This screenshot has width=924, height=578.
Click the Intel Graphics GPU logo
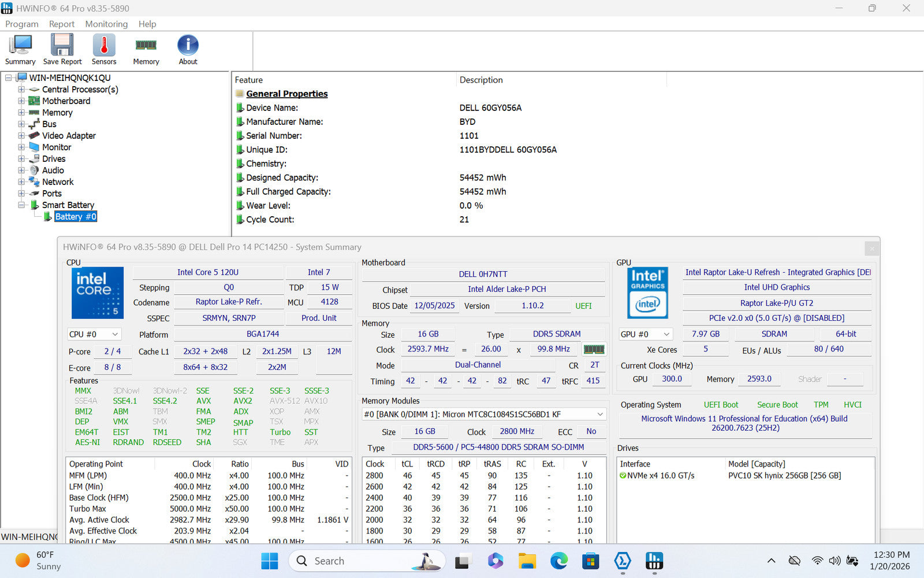pos(647,292)
